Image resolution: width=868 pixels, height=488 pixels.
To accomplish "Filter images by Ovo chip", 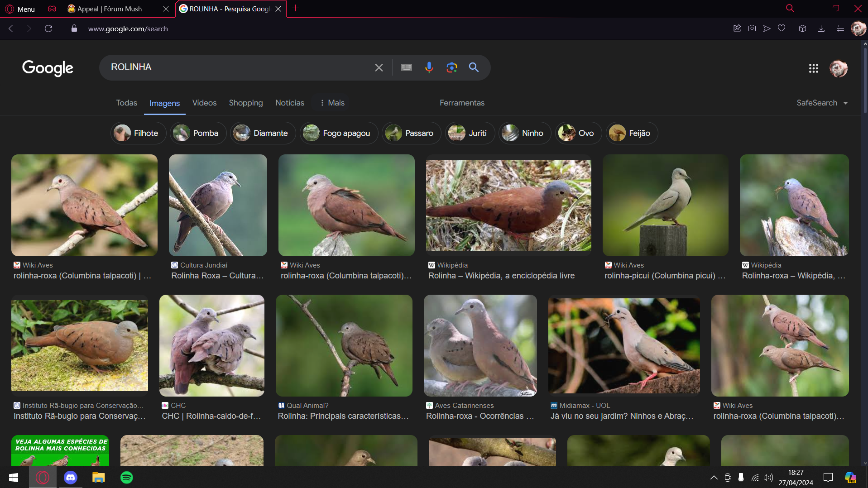I will point(578,133).
